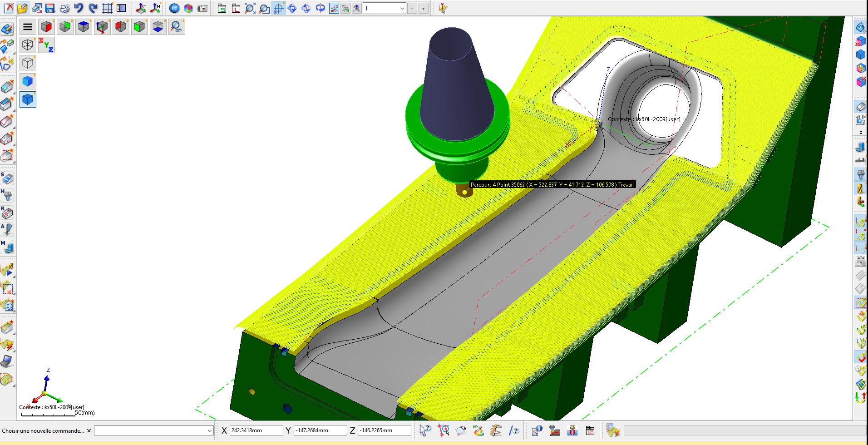The height and width of the screenshot is (445, 868).
Task: Expand hidden right toolbar items chevron
Action: tap(860, 133)
